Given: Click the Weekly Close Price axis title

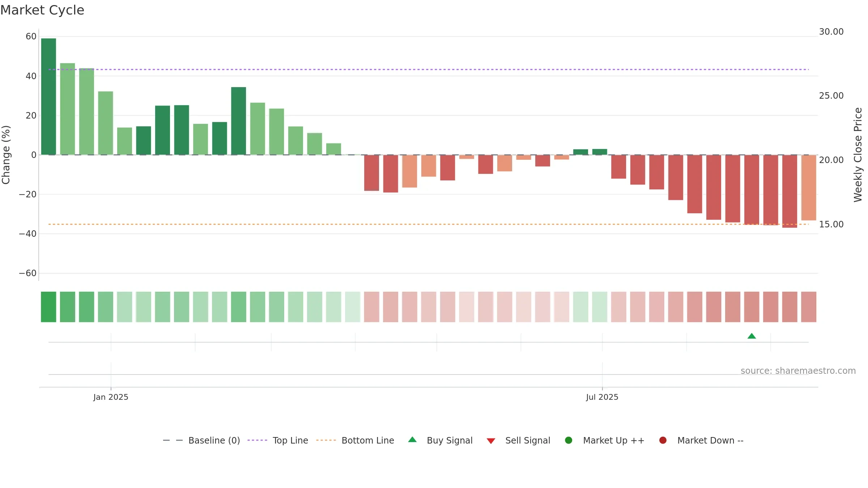Looking at the screenshot, I should tap(858, 155).
